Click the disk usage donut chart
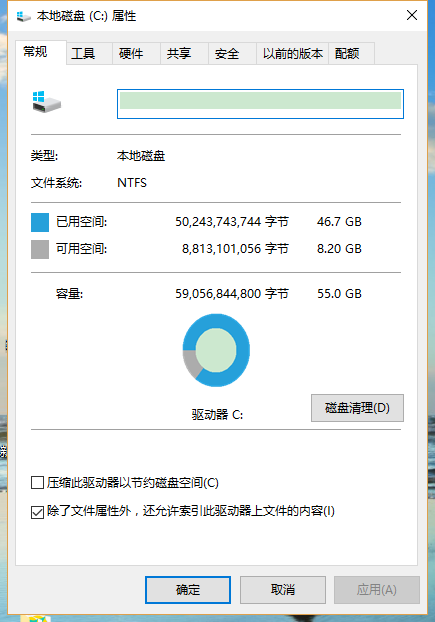 coord(216,350)
